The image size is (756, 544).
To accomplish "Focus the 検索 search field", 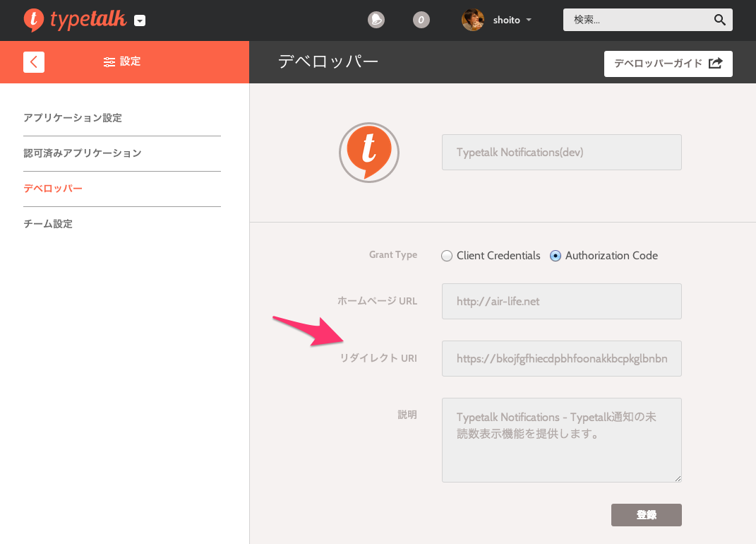I will point(647,20).
